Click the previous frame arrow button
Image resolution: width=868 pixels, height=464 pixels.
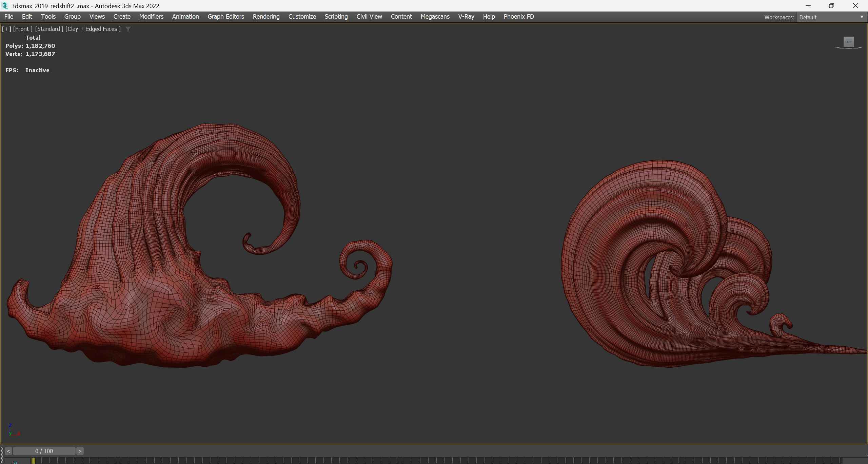pos(8,451)
